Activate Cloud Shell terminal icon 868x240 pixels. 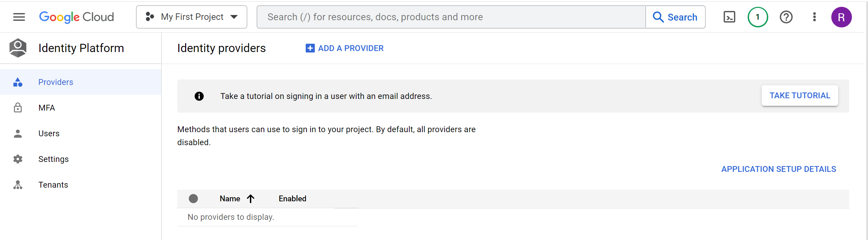[729, 17]
